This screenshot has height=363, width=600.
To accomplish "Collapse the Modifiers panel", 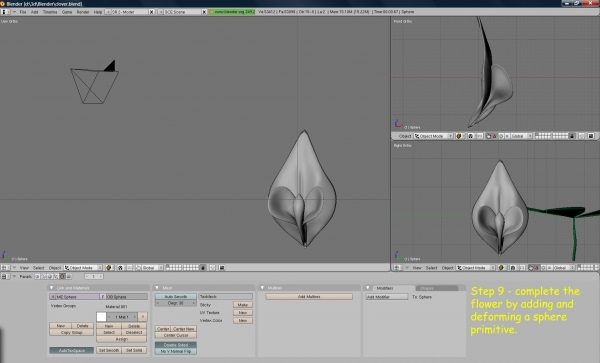I will [x=368, y=288].
